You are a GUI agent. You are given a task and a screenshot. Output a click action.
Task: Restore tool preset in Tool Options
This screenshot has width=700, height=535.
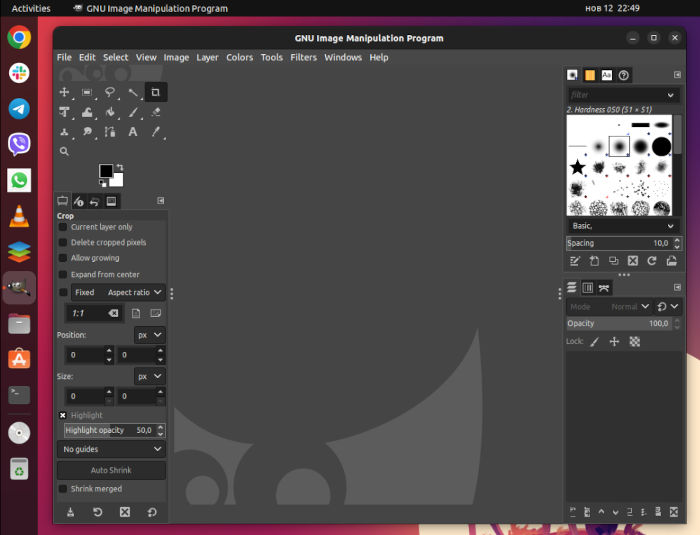pyautogui.click(x=97, y=512)
